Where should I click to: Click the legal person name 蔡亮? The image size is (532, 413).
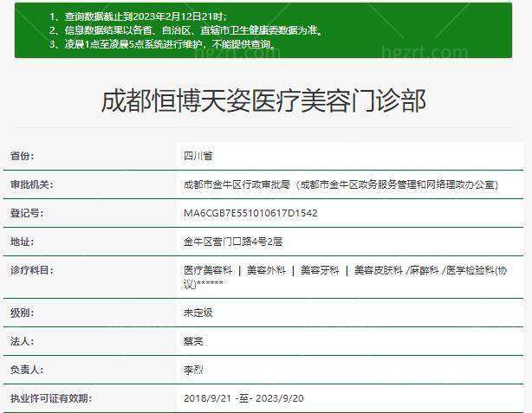[x=193, y=341]
